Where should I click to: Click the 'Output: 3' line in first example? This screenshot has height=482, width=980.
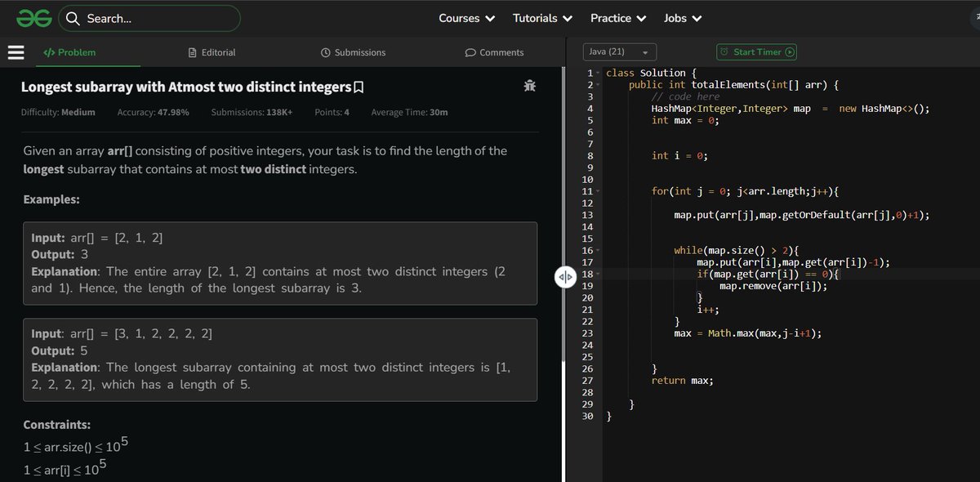coord(60,254)
